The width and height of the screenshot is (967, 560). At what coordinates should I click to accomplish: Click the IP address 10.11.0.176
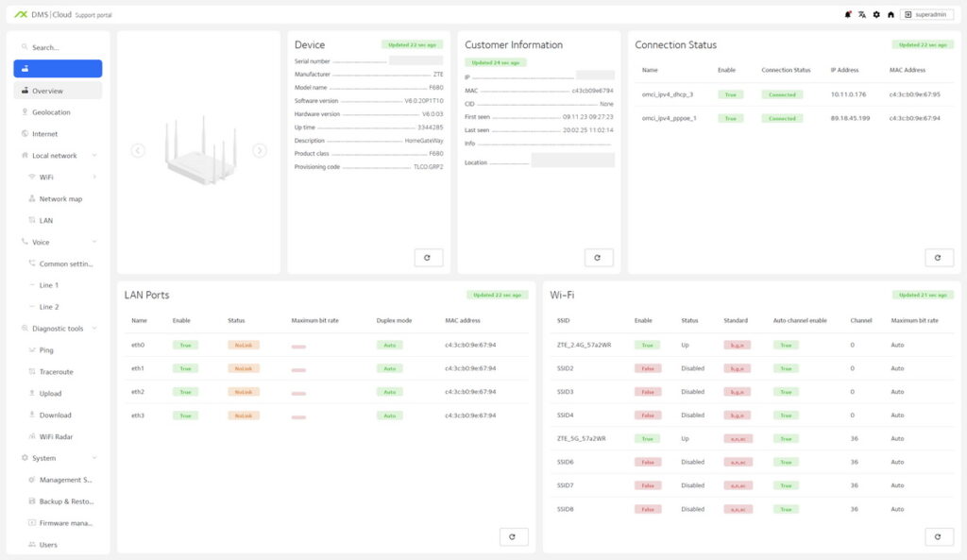[848, 94]
